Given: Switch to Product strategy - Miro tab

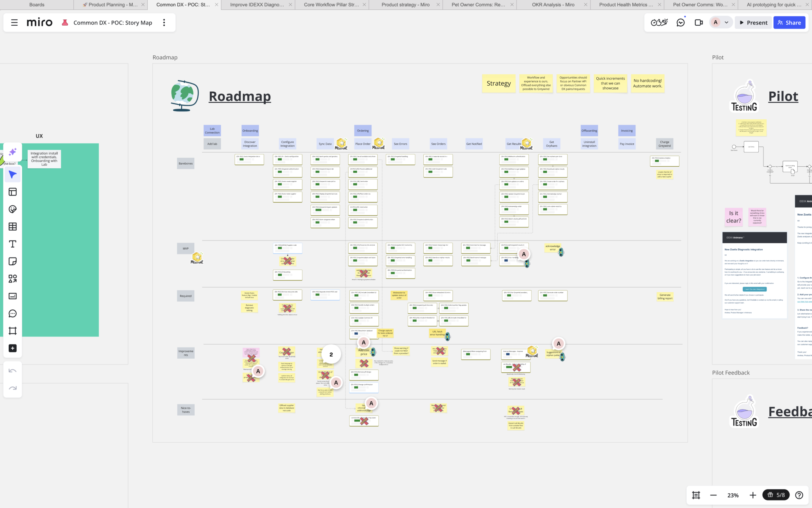Looking at the screenshot, I should pyautogui.click(x=405, y=5).
